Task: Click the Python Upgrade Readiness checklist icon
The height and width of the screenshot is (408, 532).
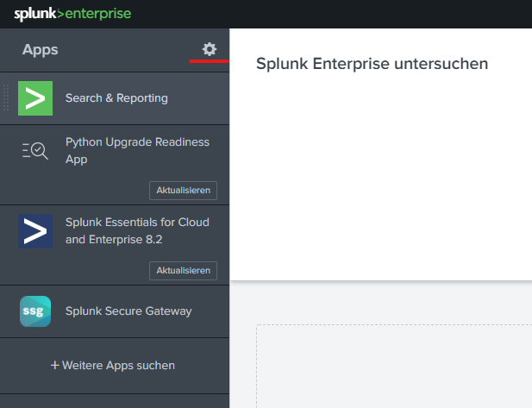Action: (35, 151)
